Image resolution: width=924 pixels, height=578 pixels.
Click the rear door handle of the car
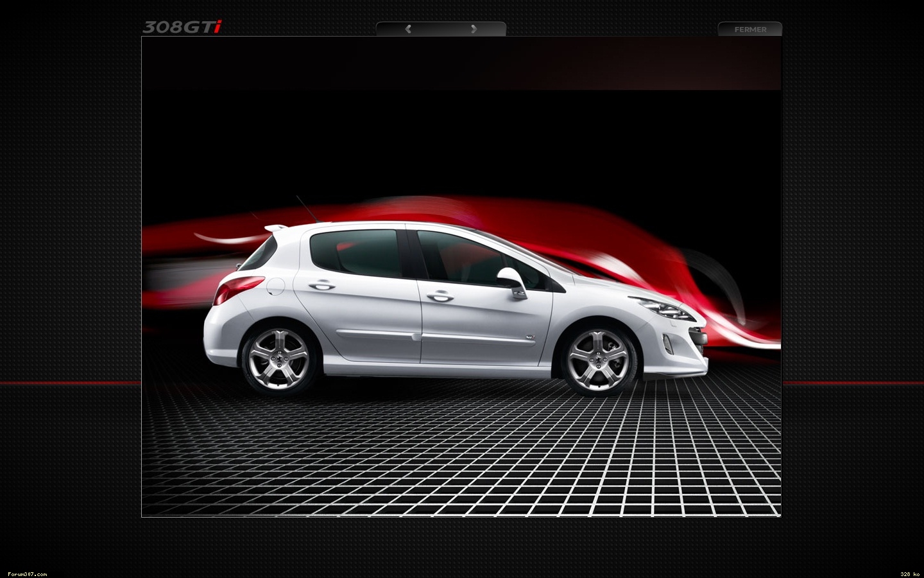point(321,285)
